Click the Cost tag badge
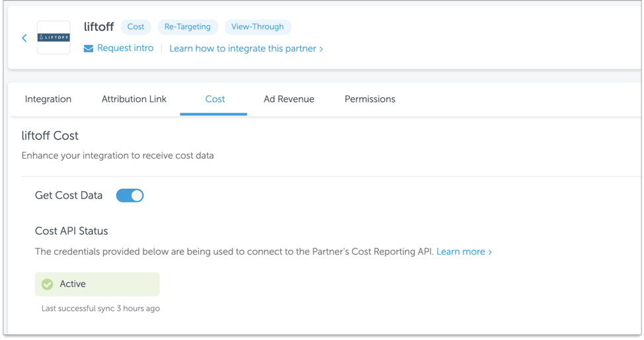 (136, 26)
